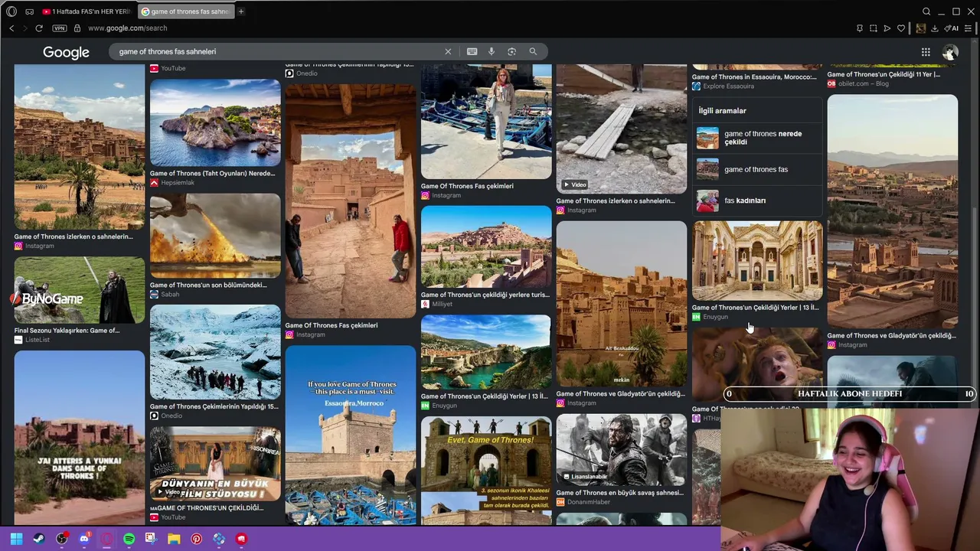Image resolution: width=980 pixels, height=551 pixels.
Task: Open Spotify from the taskbar
Action: click(x=129, y=539)
